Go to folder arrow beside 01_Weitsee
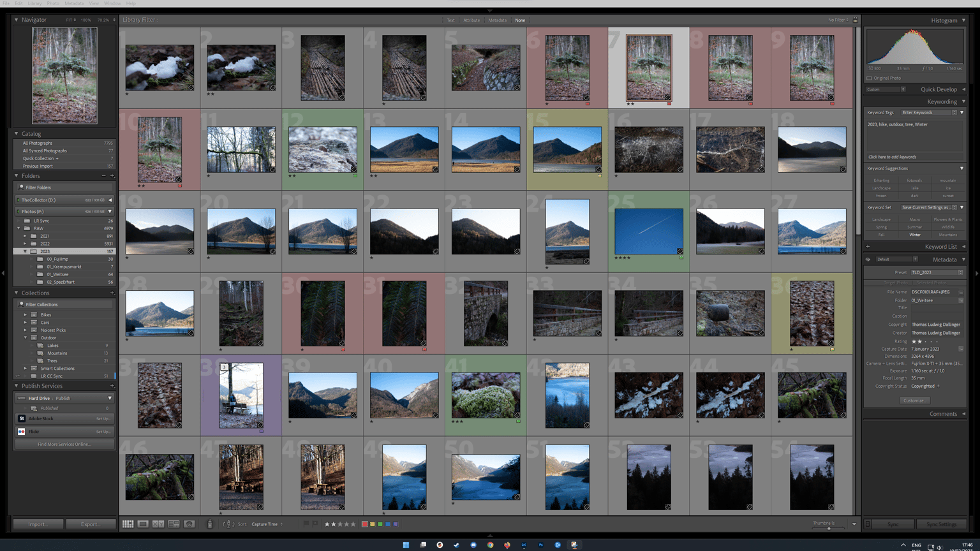Image resolution: width=980 pixels, height=551 pixels. click(x=961, y=300)
